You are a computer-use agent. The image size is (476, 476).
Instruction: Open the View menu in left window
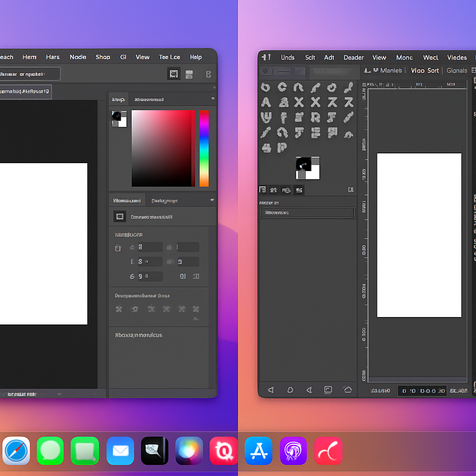pyautogui.click(x=142, y=57)
